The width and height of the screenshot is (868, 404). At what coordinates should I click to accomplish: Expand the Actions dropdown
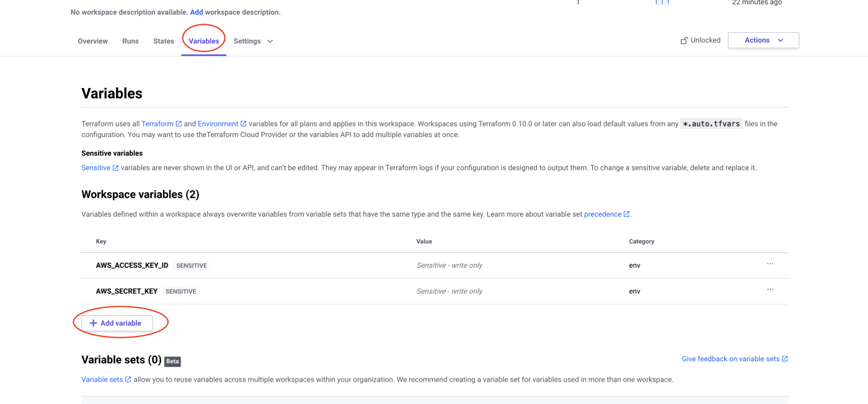(x=763, y=40)
